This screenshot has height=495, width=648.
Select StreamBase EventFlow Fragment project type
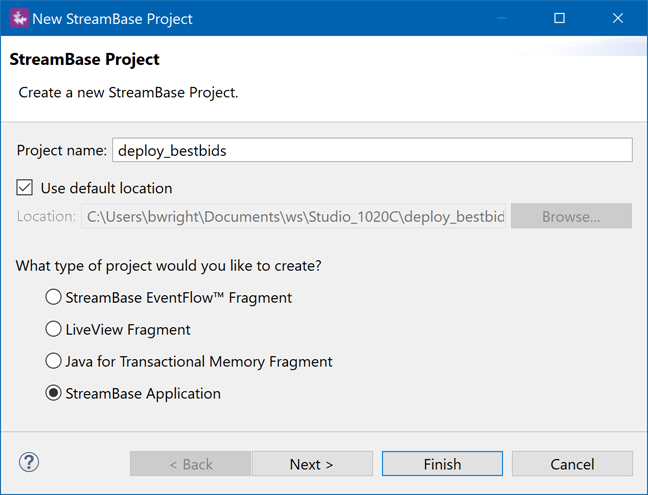pyautogui.click(x=54, y=297)
